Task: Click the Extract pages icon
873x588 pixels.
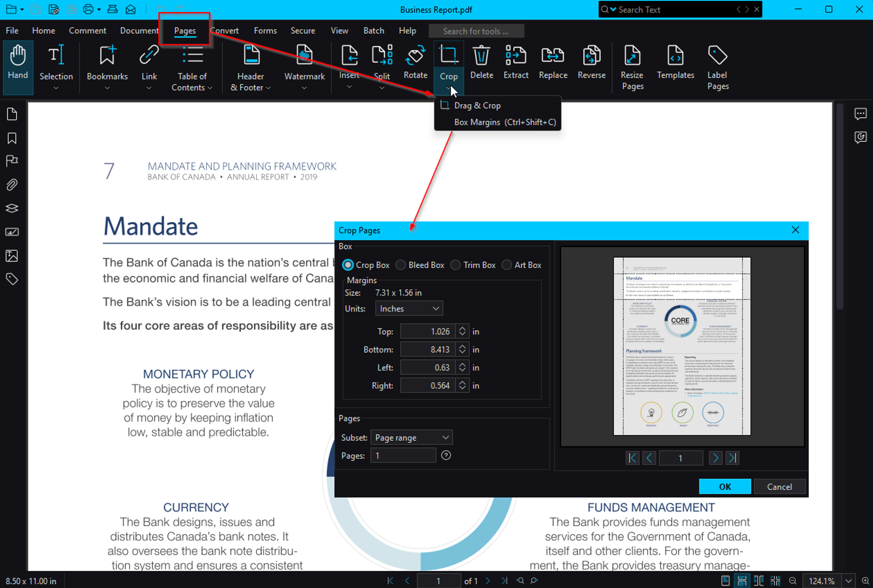Action: pos(516,55)
